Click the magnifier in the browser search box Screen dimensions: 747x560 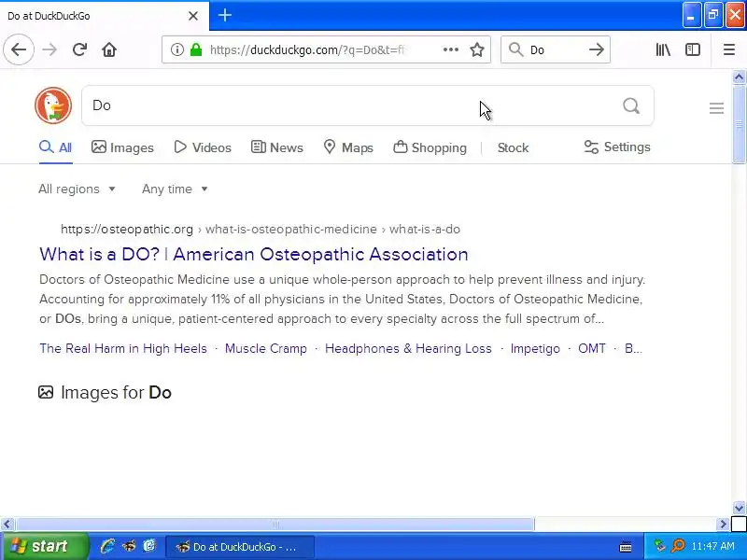coord(516,49)
